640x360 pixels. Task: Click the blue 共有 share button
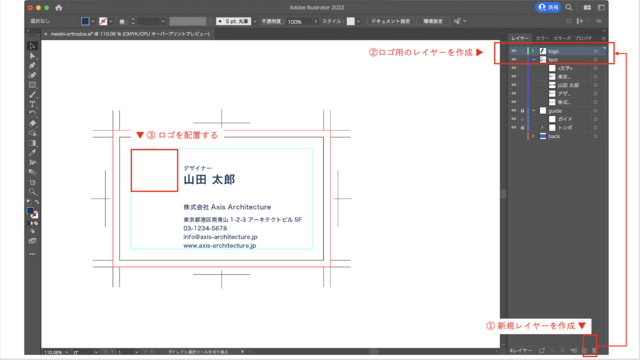coord(548,7)
